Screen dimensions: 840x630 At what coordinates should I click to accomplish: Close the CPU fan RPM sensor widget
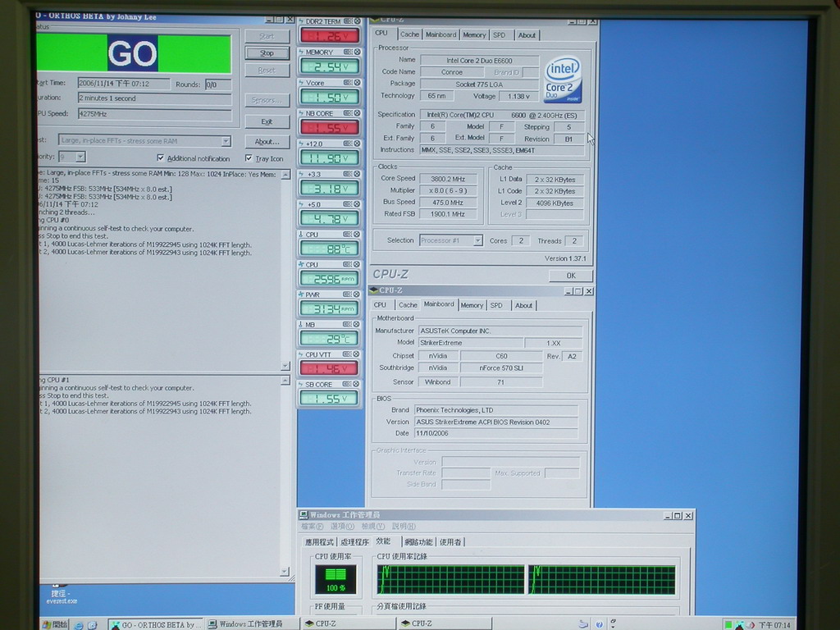(358, 264)
